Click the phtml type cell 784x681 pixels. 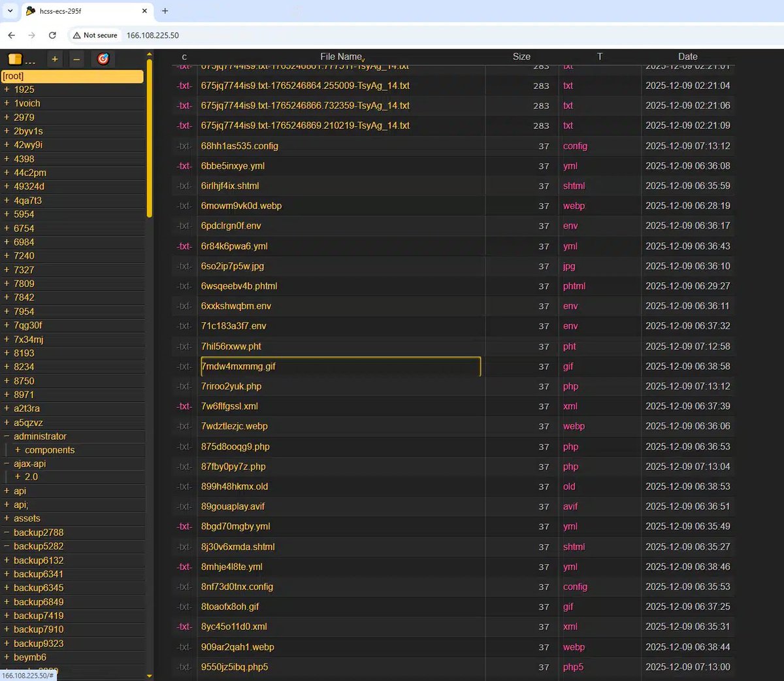574,286
